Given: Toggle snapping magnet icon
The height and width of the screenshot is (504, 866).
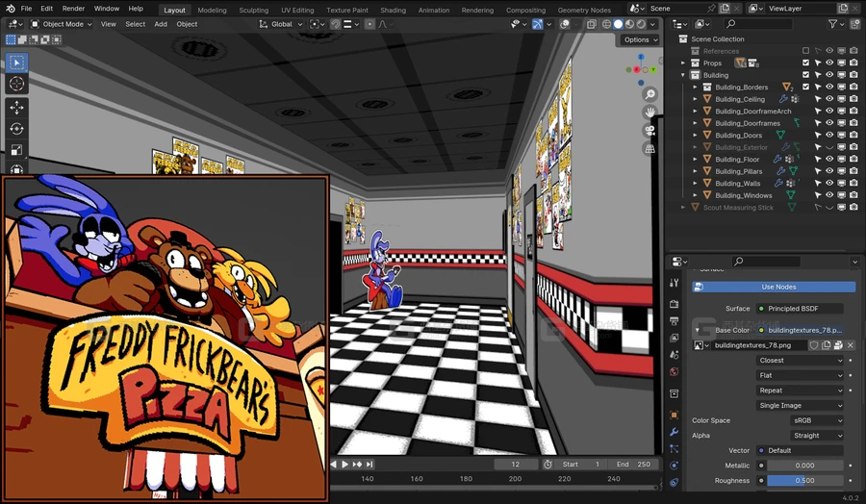Looking at the screenshot, I should click(x=335, y=24).
